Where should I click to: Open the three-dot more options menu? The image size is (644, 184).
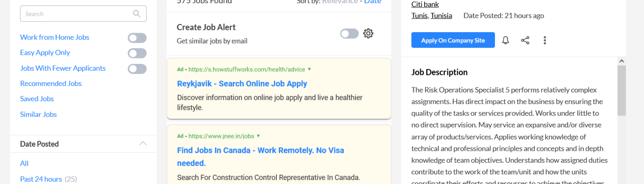tap(545, 40)
